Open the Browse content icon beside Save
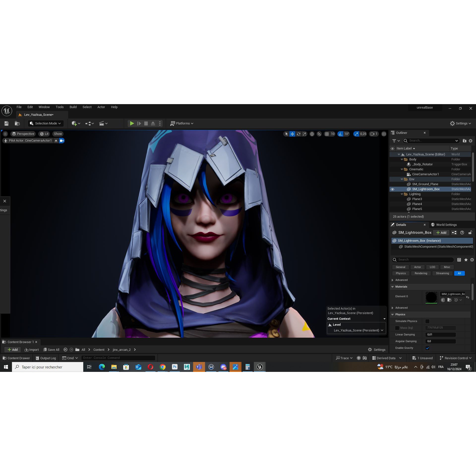 (x=17, y=123)
